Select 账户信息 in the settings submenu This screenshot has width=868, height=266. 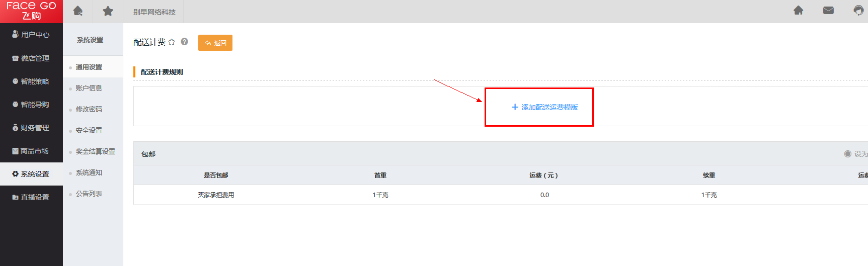tap(89, 88)
